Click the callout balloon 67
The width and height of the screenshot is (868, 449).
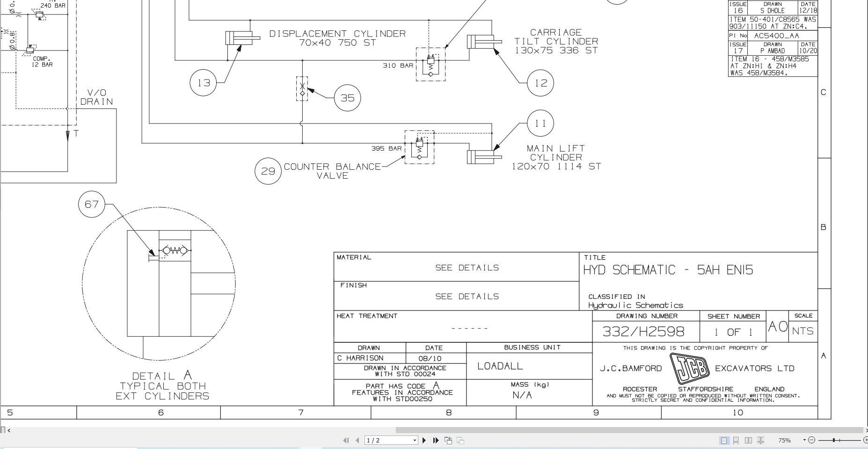pos(92,204)
